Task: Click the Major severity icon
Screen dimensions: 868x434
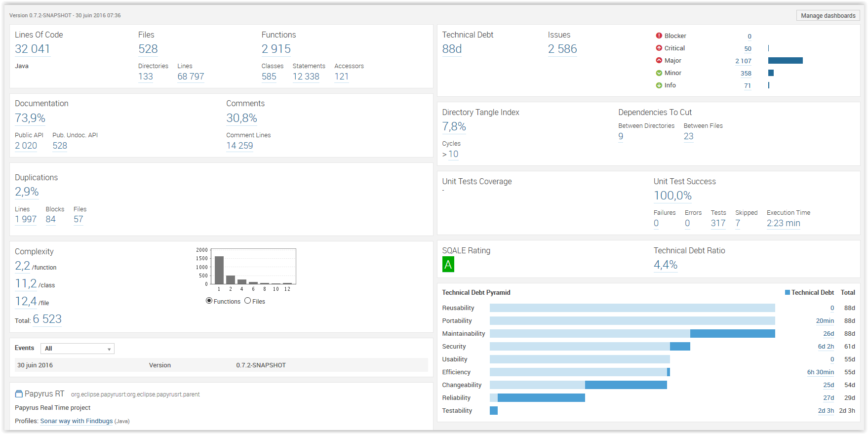Action: 659,60
